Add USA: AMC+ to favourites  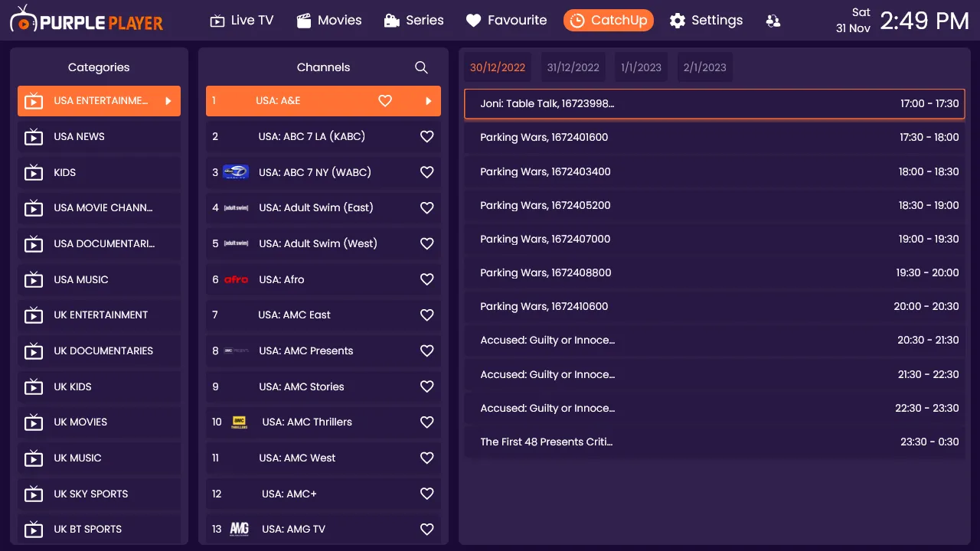click(427, 494)
